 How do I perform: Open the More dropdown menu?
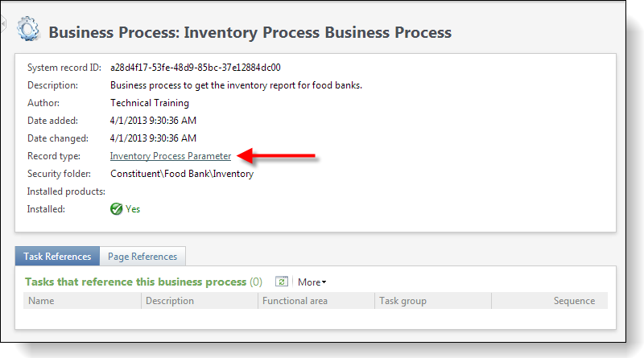click(x=312, y=282)
